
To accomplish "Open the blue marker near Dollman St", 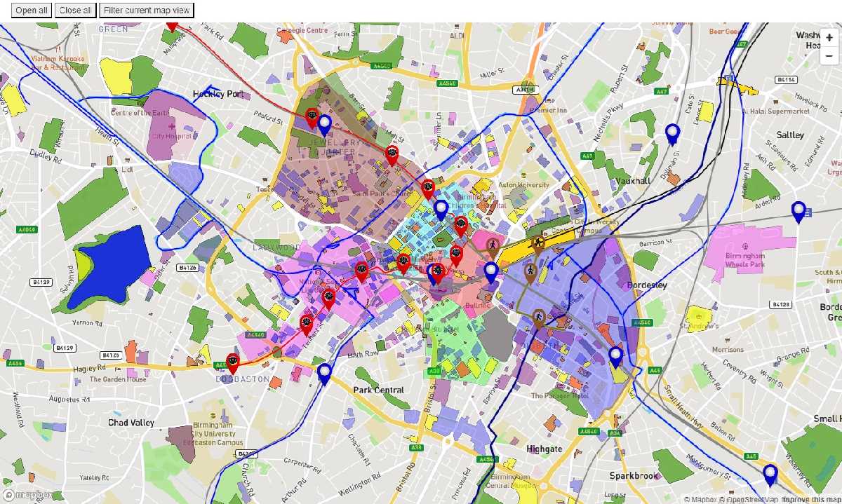I will (x=672, y=132).
